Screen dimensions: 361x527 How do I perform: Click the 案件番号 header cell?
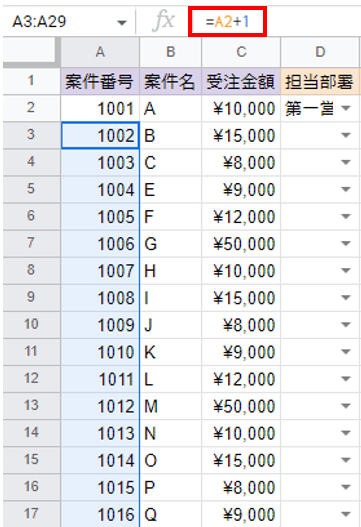tap(100, 81)
